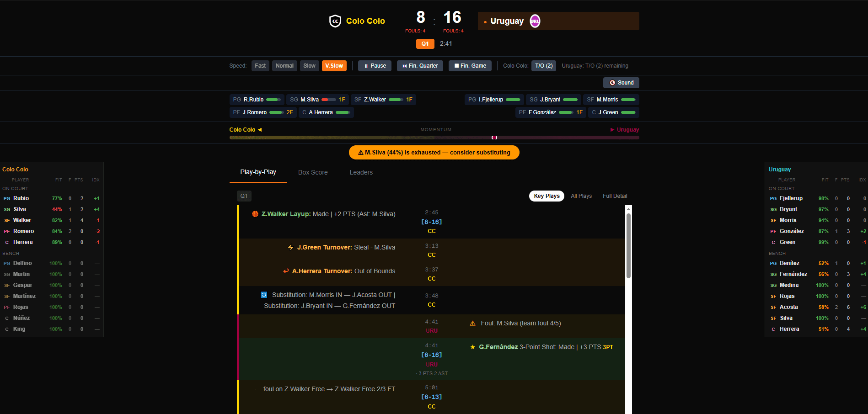This screenshot has width=868, height=414.
Task: Select the Full Detail filter
Action: click(615, 196)
